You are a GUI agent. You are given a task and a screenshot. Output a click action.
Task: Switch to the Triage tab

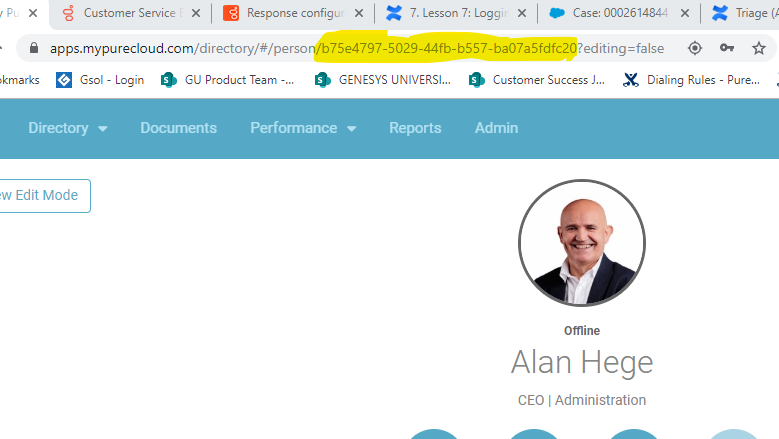743,13
